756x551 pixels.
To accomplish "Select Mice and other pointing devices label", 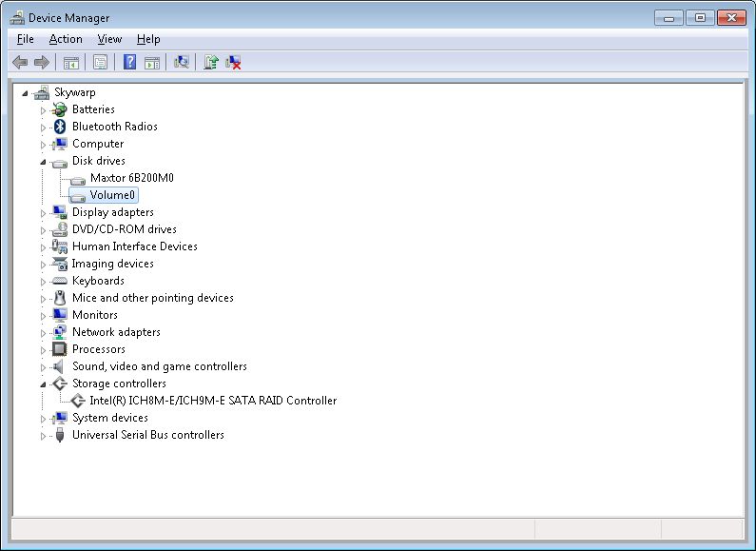I will pos(153,298).
